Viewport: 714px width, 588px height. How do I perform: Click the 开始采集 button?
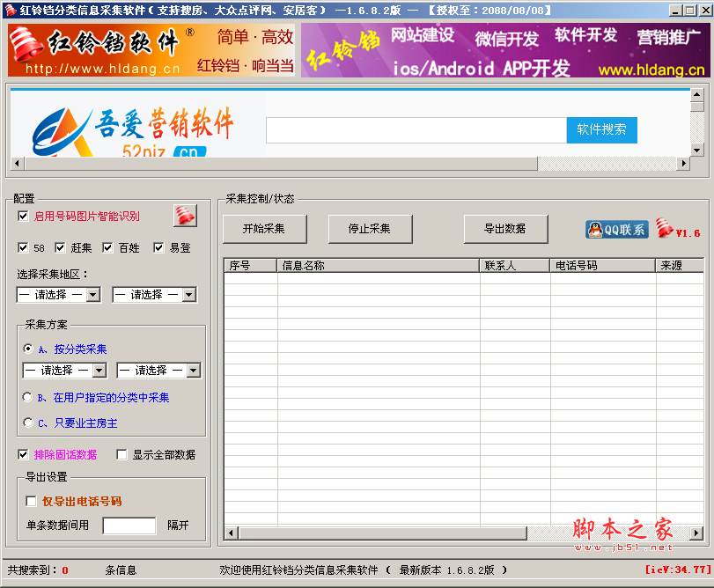coord(265,229)
